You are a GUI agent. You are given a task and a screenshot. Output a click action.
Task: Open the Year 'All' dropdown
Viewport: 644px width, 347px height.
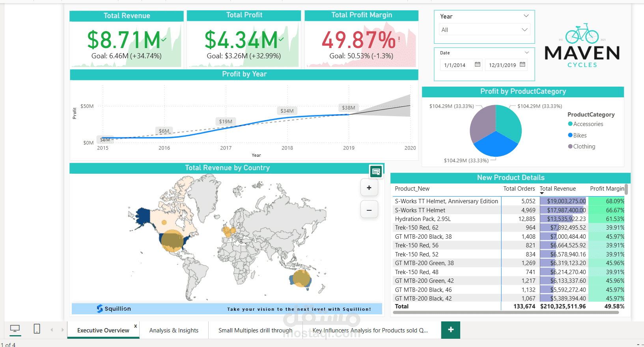(484, 30)
